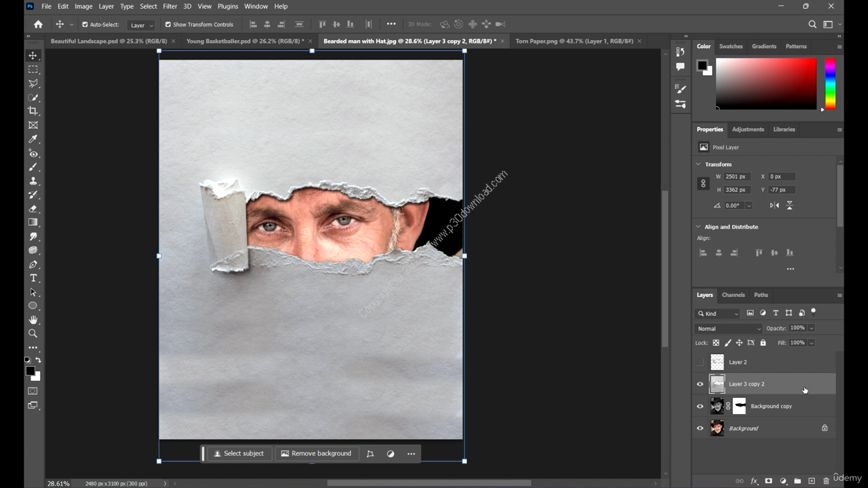Select the Gradient tool
Screen dimensions: 868x488
33,222
